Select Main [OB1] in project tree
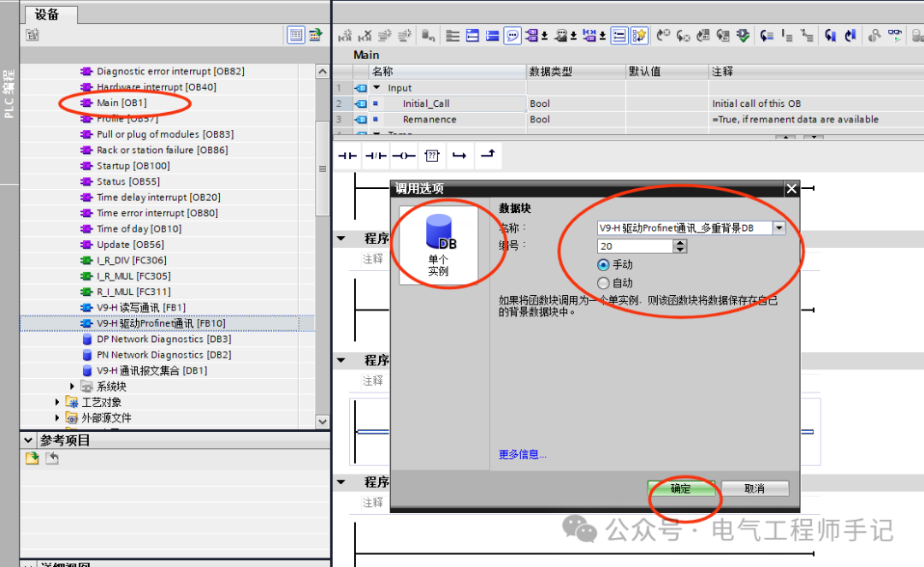This screenshot has width=924, height=567. 121,103
